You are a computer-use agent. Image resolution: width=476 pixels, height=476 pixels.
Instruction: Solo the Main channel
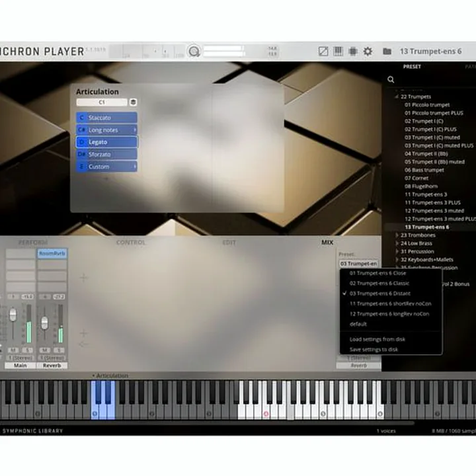coord(27,350)
